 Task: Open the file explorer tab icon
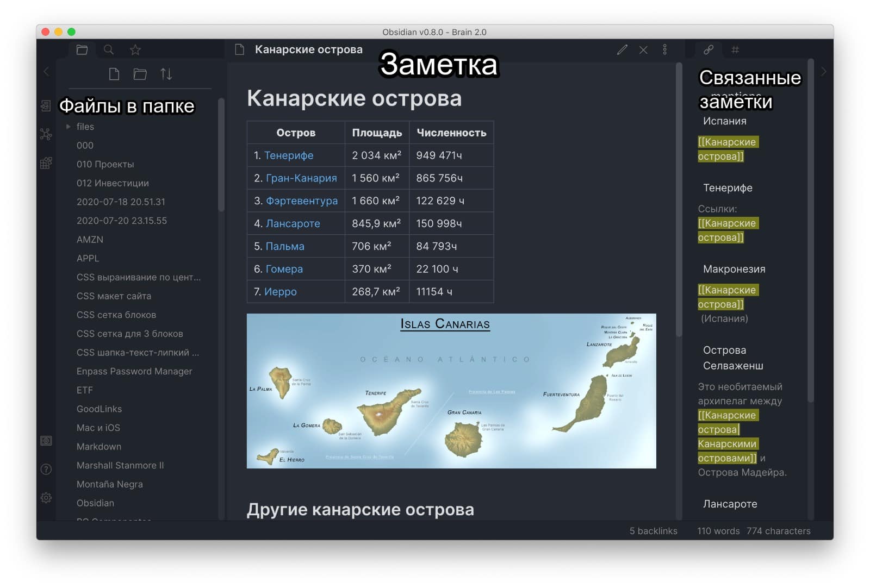click(82, 50)
